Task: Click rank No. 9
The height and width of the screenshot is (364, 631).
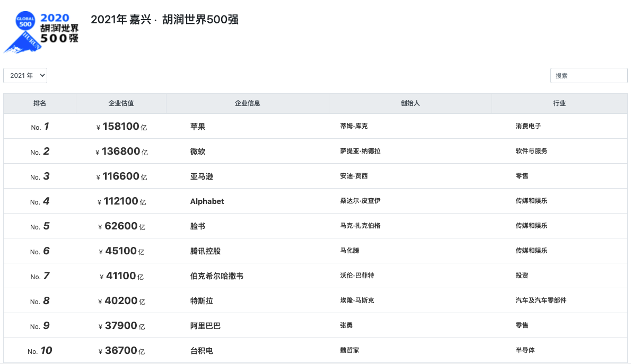Action: pos(40,326)
